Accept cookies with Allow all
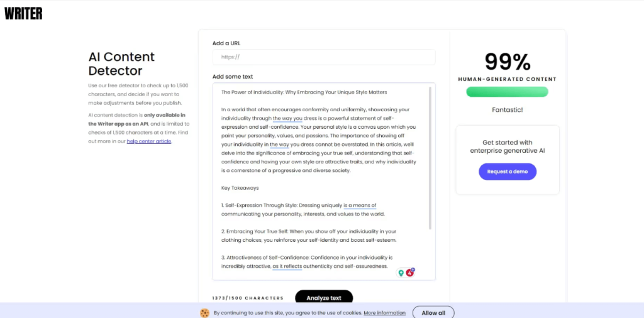The width and height of the screenshot is (644, 318). tap(433, 312)
